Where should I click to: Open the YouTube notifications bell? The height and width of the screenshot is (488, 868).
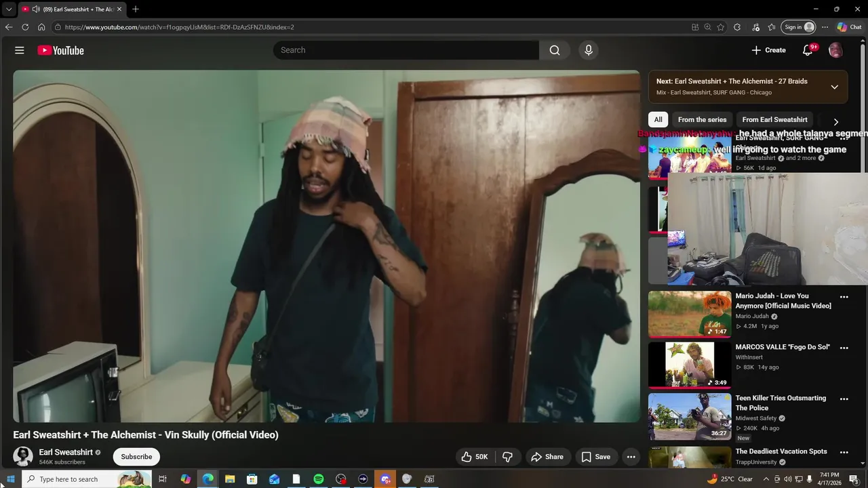[x=808, y=50]
